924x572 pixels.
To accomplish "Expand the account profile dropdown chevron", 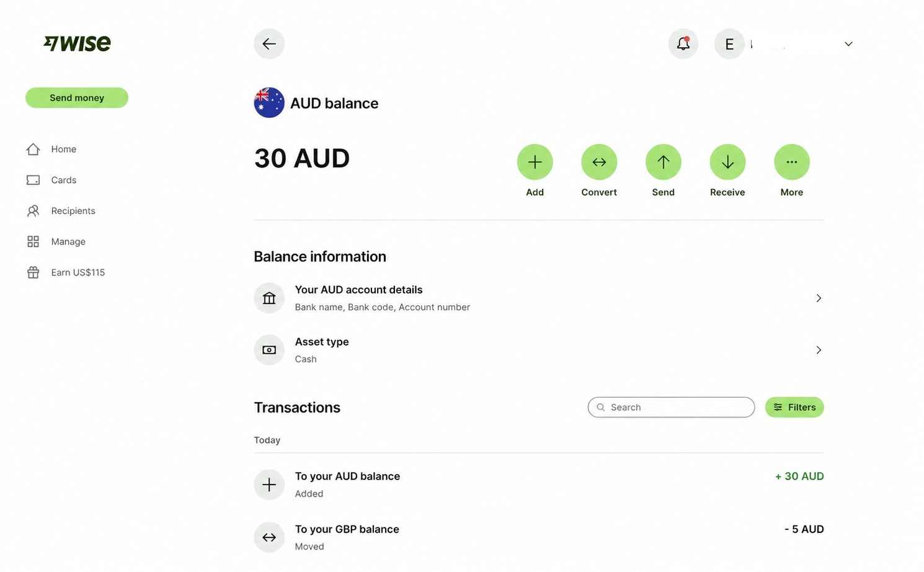I will pos(848,44).
